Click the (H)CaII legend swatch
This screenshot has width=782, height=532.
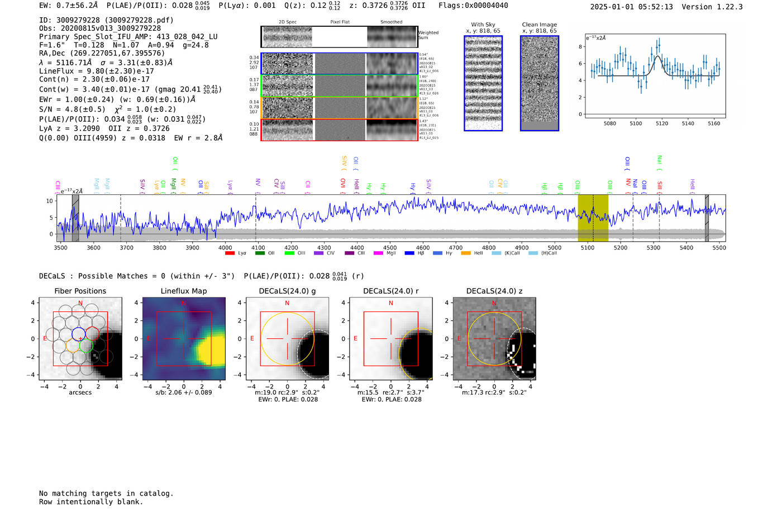(533, 253)
